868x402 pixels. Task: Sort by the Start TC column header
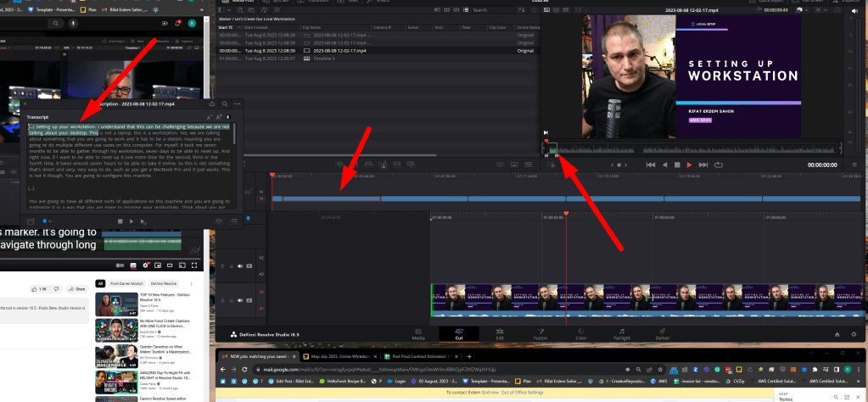point(227,27)
